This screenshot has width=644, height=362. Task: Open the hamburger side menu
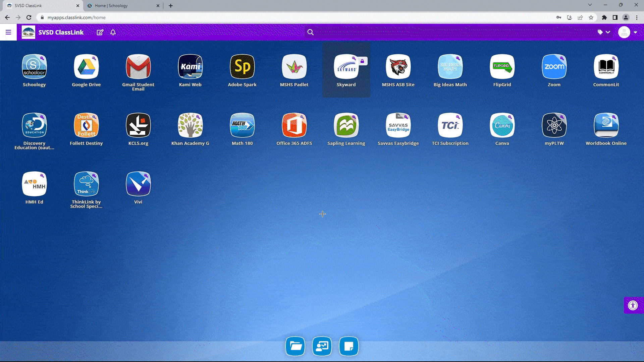point(8,32)
